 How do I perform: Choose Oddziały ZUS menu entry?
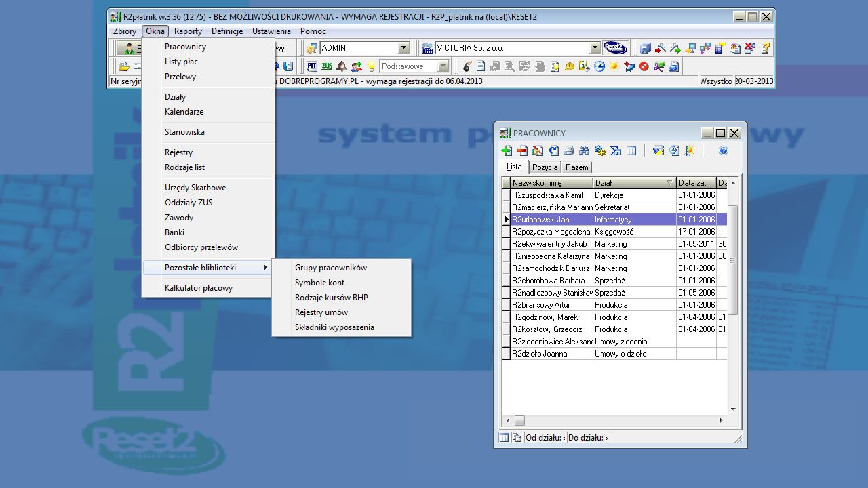[x=209, y=203]
